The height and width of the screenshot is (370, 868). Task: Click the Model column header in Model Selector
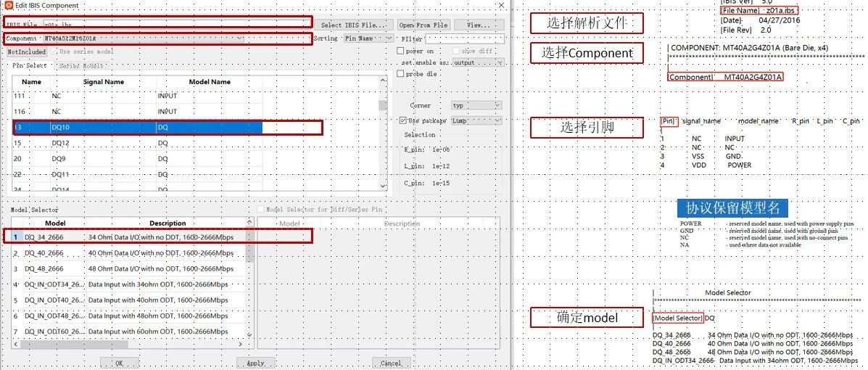click(55, 223)
